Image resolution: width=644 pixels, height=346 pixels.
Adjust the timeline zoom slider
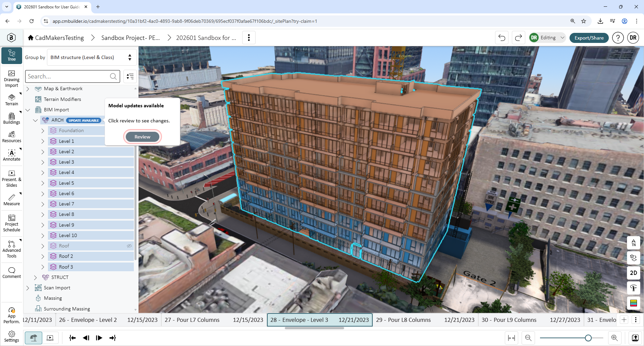point(588,338)
